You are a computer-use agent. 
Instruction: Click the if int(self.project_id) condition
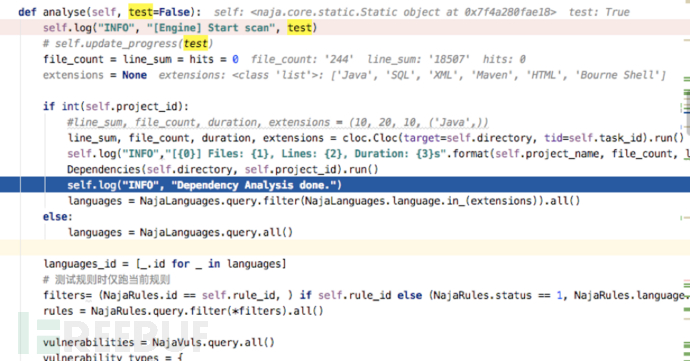tap(115, 107)
